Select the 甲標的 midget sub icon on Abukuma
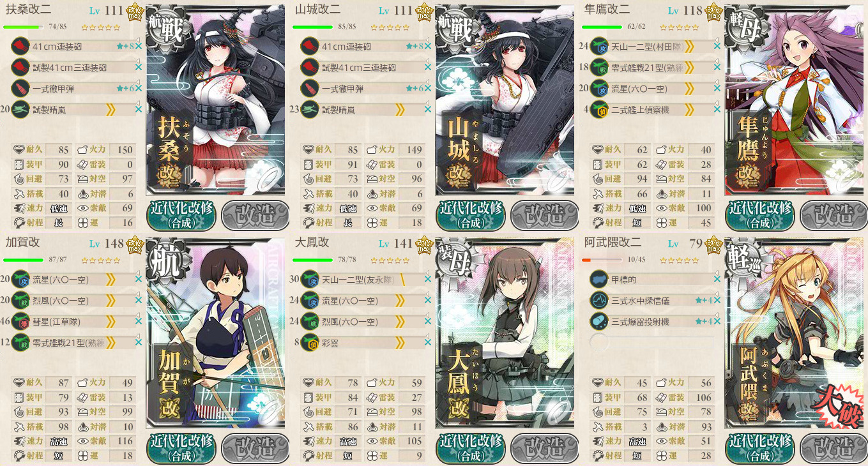This screenshot has height=466, width=868. 600,279
